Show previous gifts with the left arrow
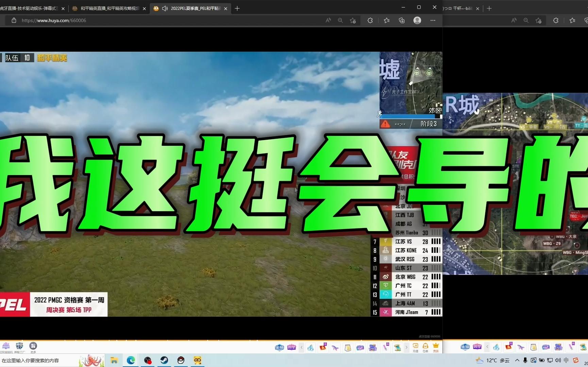 pos(301,347)
